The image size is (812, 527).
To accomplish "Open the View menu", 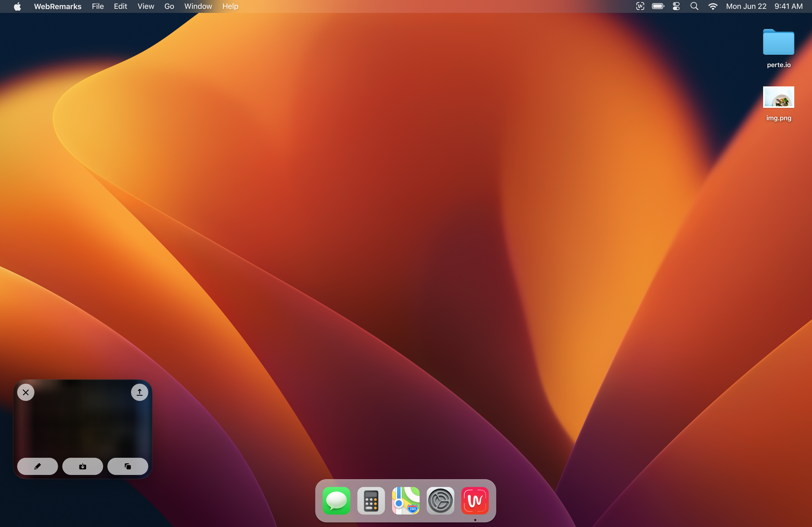I will pyautogui.click(x=146, y=6).
